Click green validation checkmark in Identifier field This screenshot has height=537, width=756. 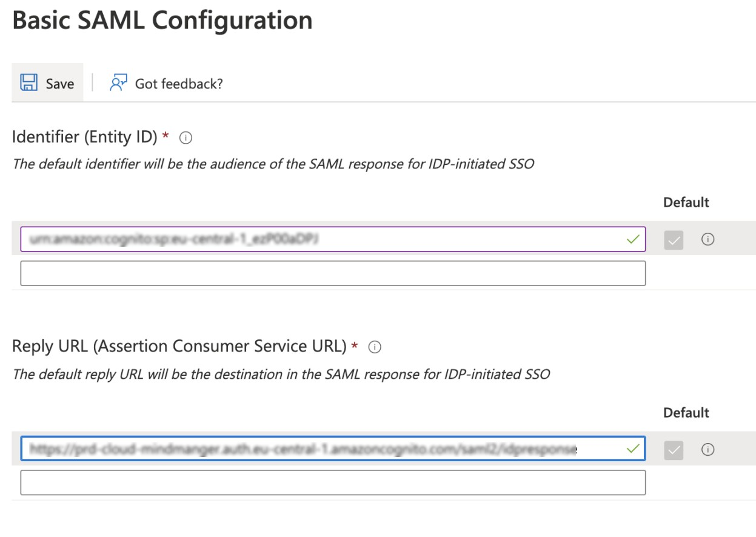coord(633,239)
